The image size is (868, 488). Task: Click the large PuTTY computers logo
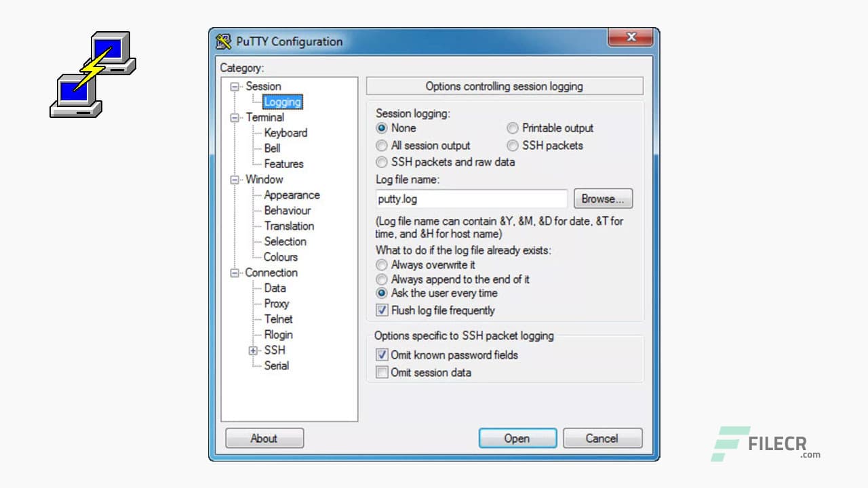(x=93, y=74)
